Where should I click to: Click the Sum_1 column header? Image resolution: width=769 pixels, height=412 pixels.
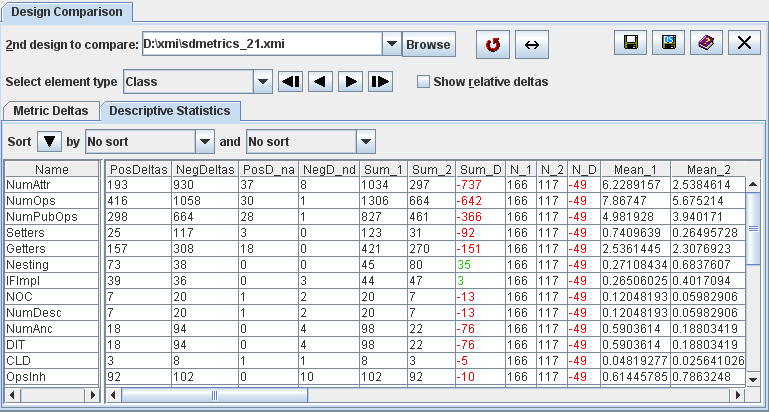click(384, 169)
